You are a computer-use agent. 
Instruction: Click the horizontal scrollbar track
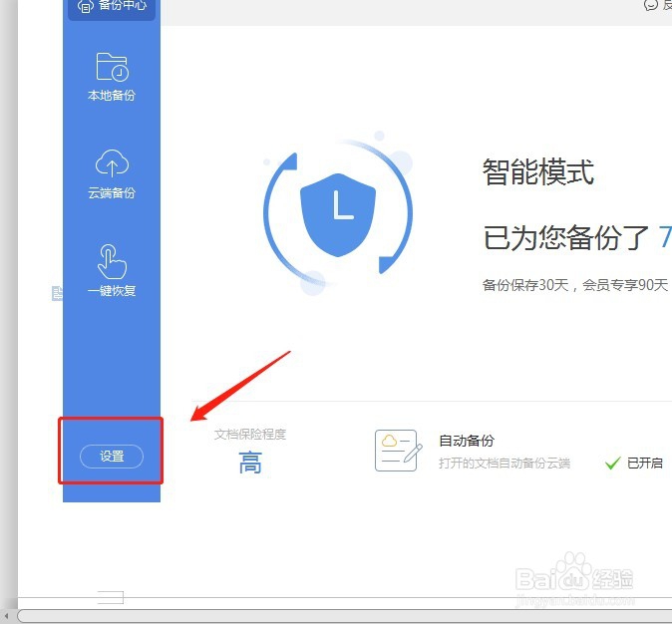345,616
